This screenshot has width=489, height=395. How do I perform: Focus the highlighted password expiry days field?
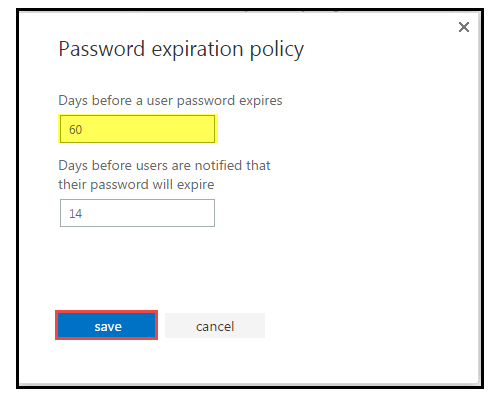point(137,129)
